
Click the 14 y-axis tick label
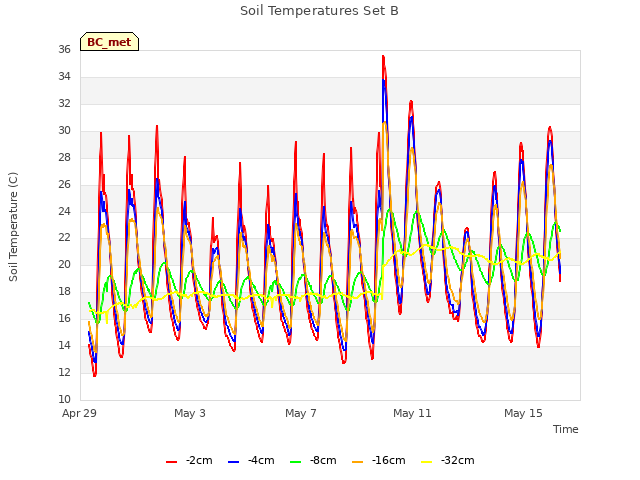[64, 345]
